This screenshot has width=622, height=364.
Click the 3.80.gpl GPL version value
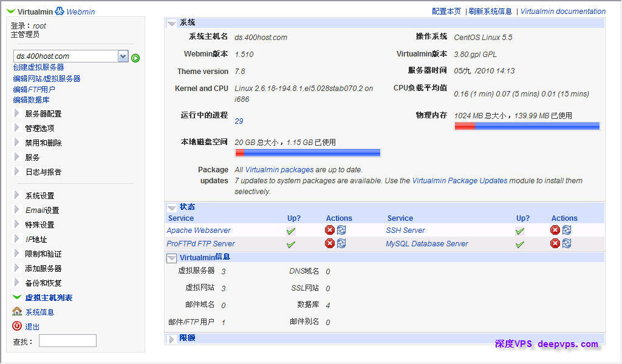pos(475,54)
